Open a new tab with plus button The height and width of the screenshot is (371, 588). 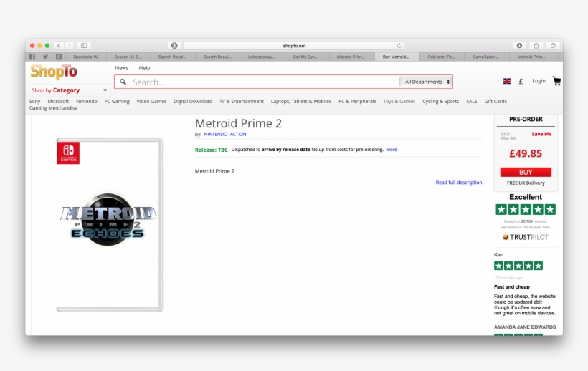559,57
